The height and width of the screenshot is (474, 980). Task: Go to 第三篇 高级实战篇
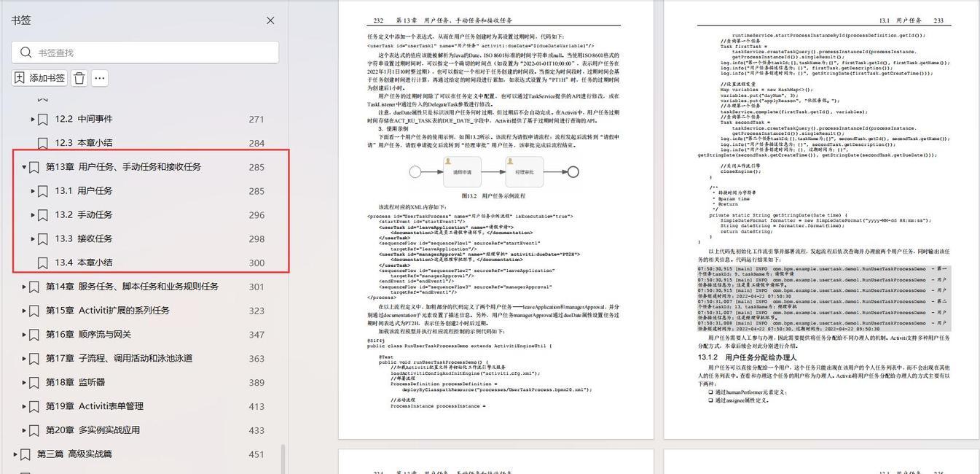tap(74, 454)
